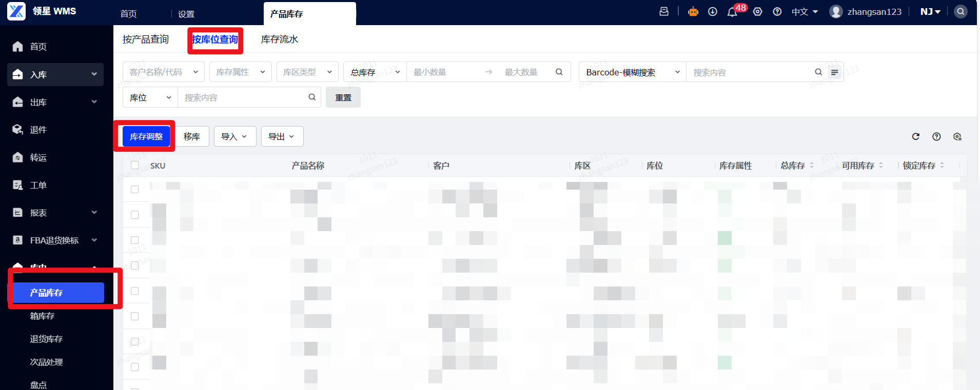
Task: Click the zhangsan123 username
Action: 874,11
